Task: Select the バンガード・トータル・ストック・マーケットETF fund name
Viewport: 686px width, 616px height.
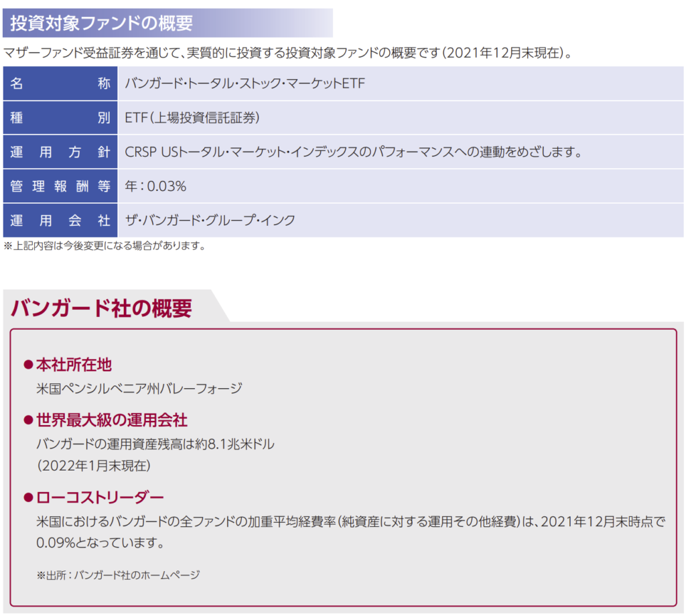Action: click(x=245, y=84)
